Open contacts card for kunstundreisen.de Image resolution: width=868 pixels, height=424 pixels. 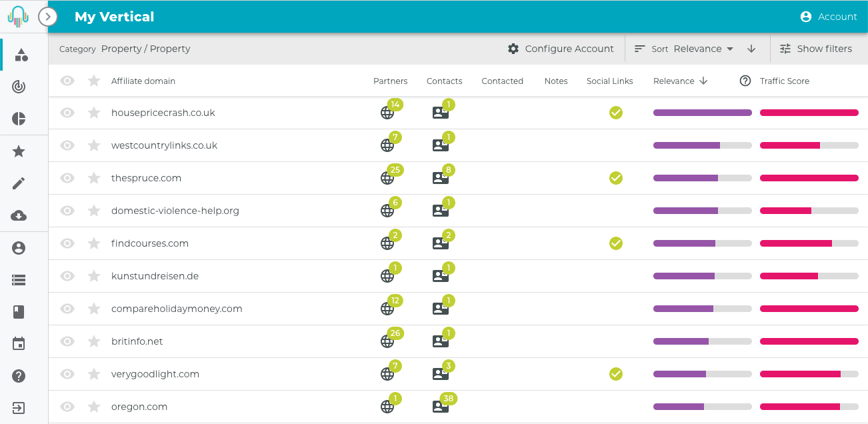click(x=441, y=276)
